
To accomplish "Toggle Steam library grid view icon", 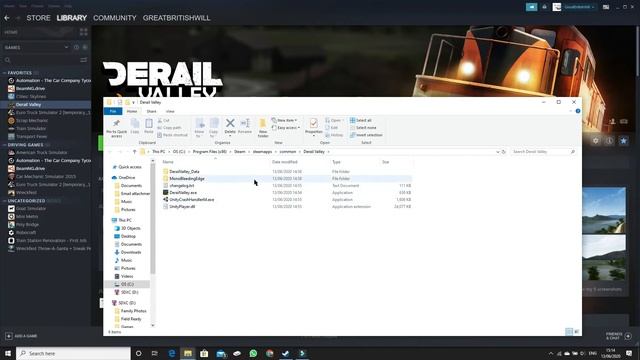I will point(84,32).
